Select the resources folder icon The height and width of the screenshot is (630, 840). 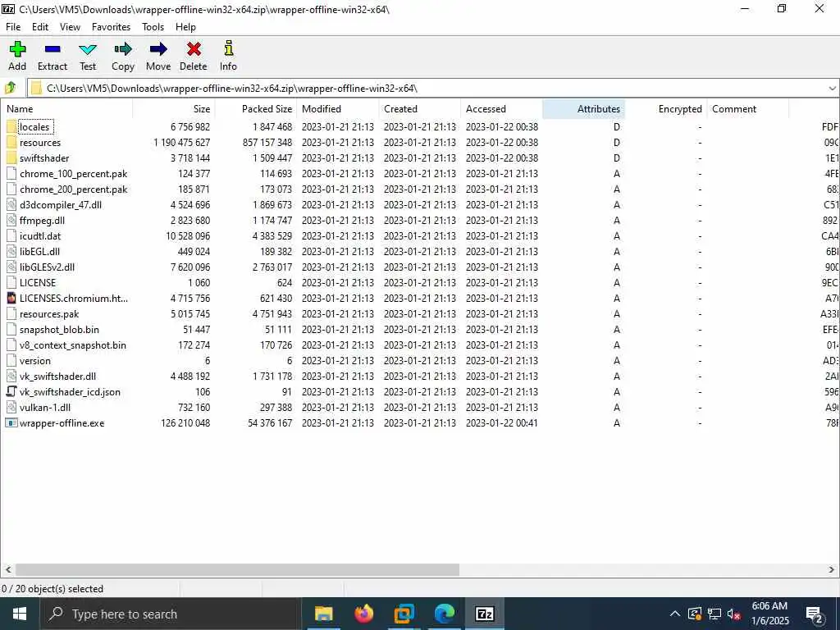[x=11, y=143]
